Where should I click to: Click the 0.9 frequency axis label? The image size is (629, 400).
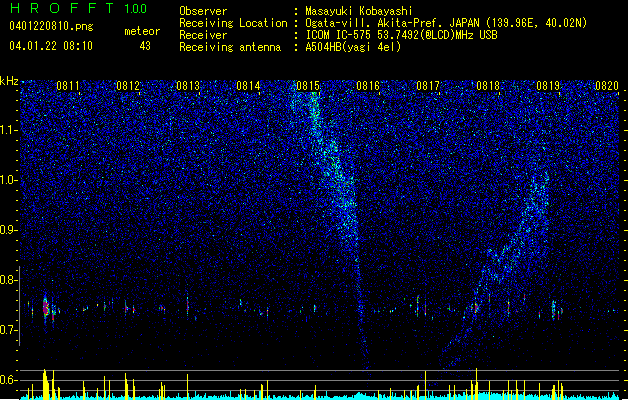pyautogui.click(x=8, y=230)
